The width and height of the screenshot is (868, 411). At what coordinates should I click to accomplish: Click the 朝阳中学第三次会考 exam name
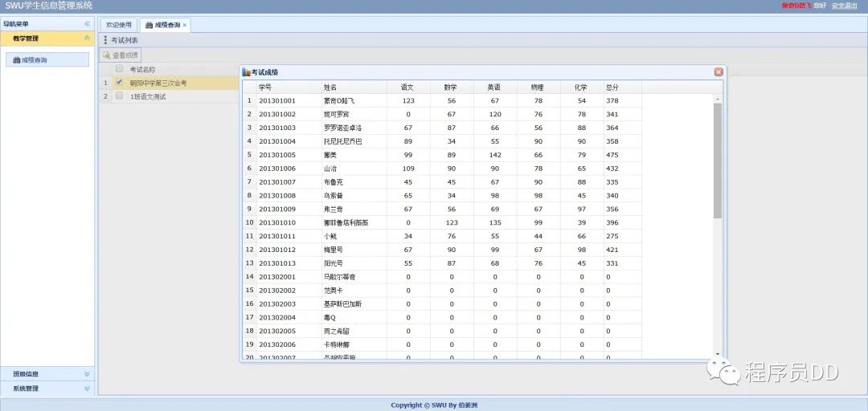click(158, 83)
